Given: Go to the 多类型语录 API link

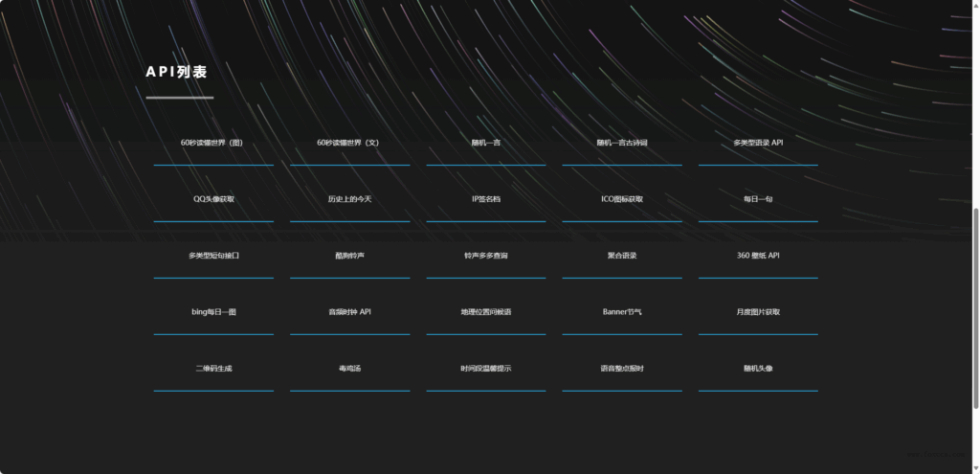Looking at the screenshot, I should click(x=758, y=143).
